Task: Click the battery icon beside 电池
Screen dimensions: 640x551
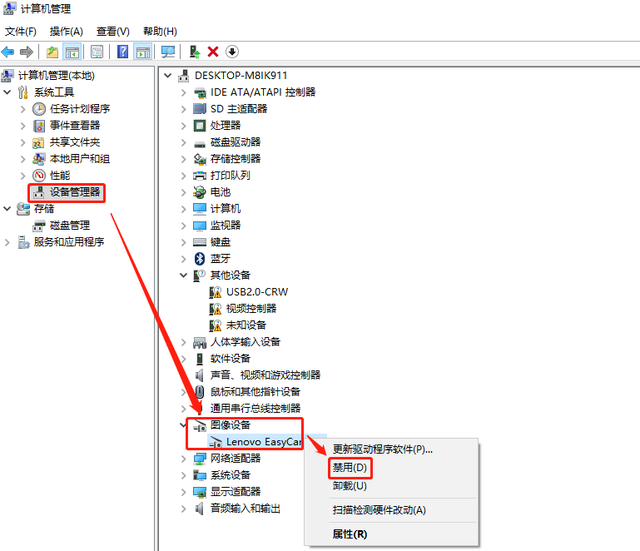Action: pyautogui.click(x=200, y=192)
